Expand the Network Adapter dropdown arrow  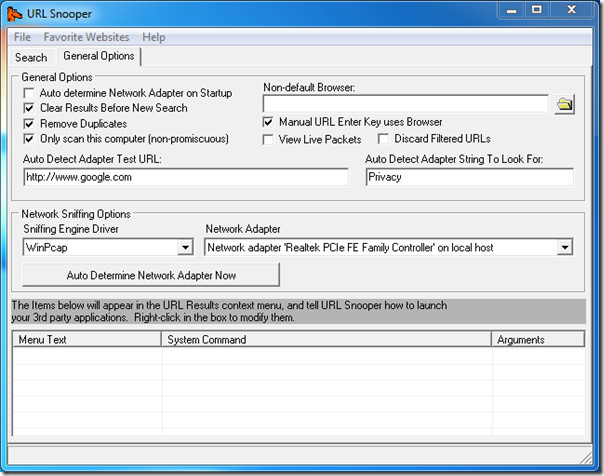pos(565,247)
